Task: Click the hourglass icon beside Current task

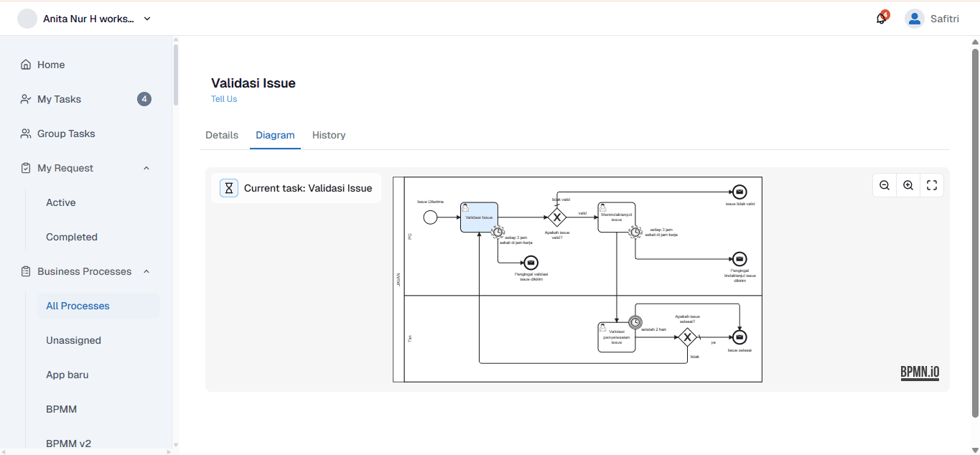Action: (x=228, y=187)
